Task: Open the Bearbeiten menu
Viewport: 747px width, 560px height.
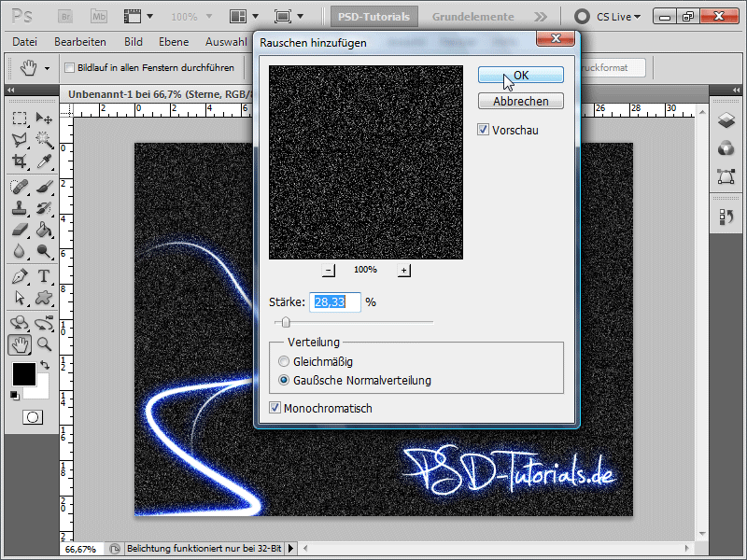Action: point(80,42)
